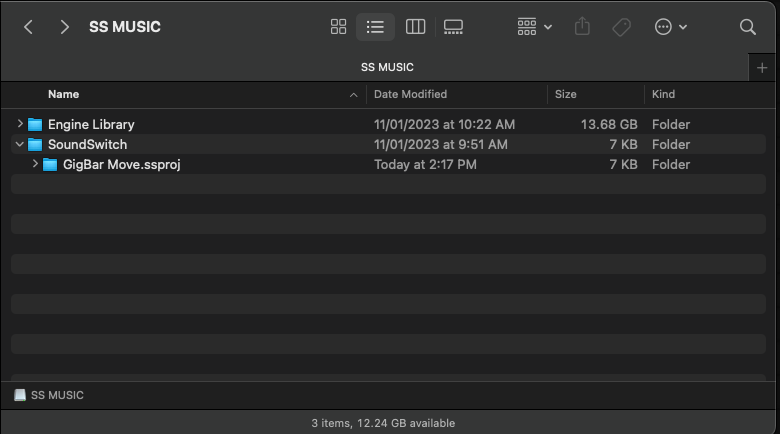Switch to gallery view
The width and height of the screenshot is (780, 434).
(x=453, y=27)
